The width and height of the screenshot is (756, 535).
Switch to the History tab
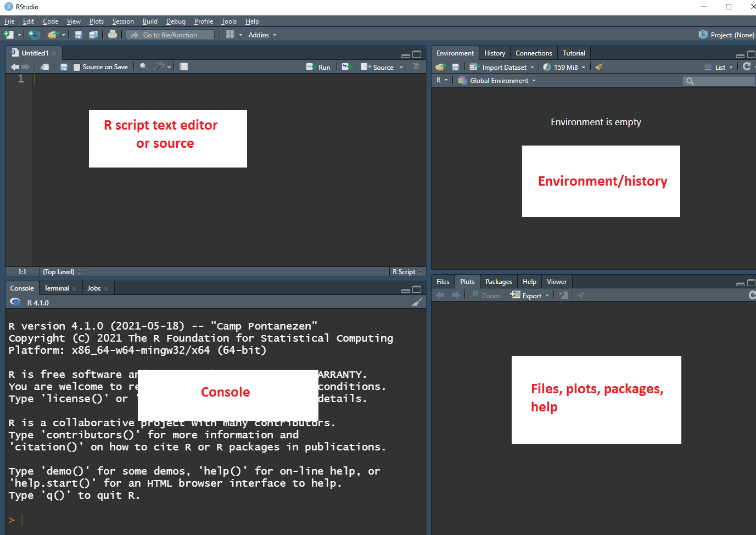pos(494,53)
